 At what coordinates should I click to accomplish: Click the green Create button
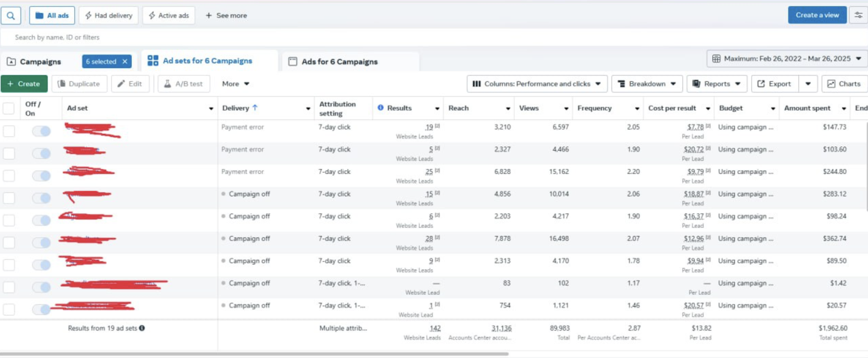[x=24, y=84]
